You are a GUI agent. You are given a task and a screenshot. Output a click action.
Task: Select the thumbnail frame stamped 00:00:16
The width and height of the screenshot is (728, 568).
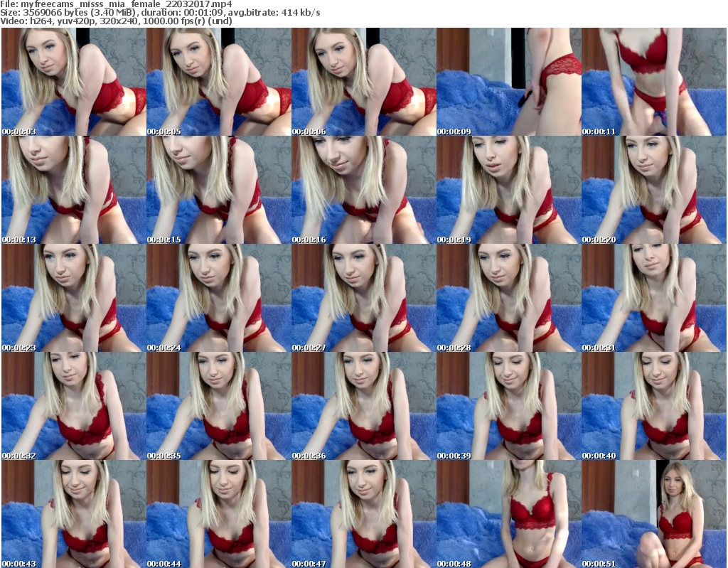[x=363, y=190]
